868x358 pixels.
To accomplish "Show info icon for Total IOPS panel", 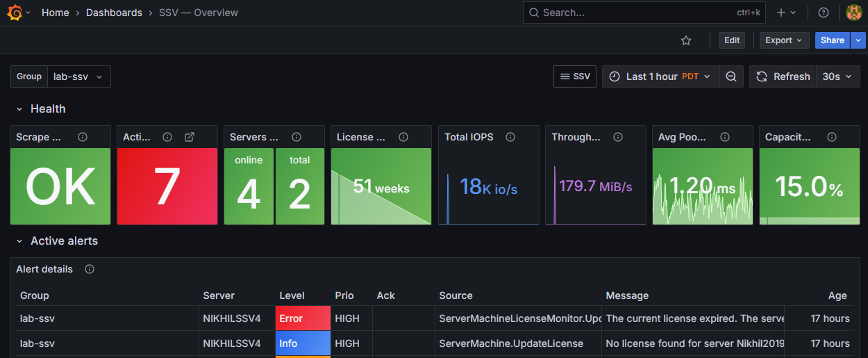I will coord(510,137).
